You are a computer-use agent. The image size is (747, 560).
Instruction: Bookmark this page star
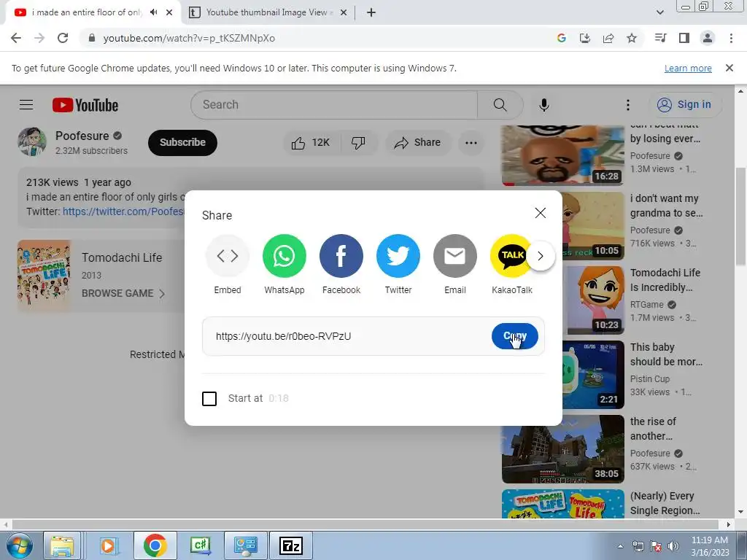pos(632,38)
